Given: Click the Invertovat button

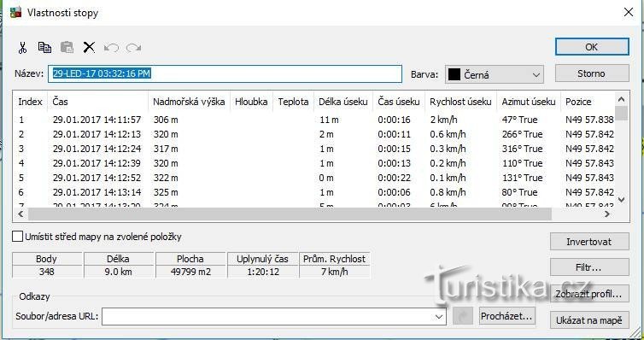Looking at the screenshot, I should tap(589, 242).
